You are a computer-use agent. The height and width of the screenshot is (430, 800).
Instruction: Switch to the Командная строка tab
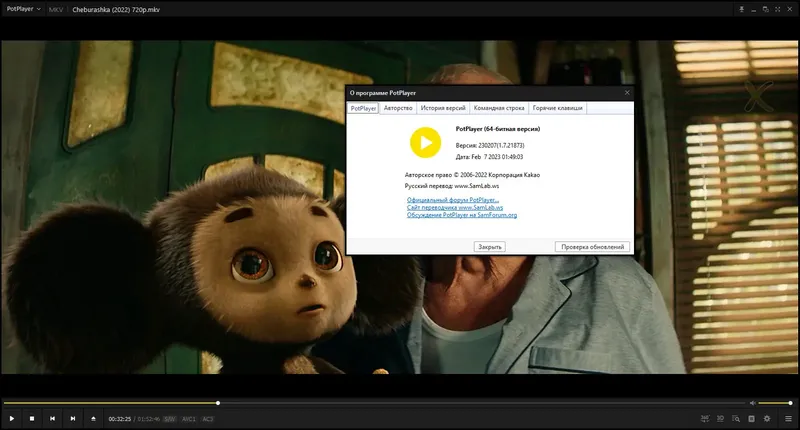499,108
